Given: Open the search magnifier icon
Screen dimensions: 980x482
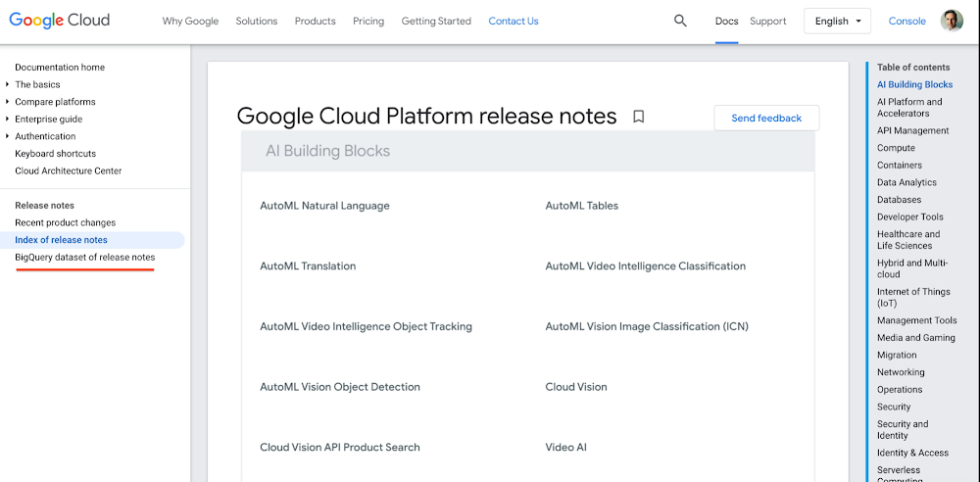Looking at the screenshot, I should click(680, 22).
